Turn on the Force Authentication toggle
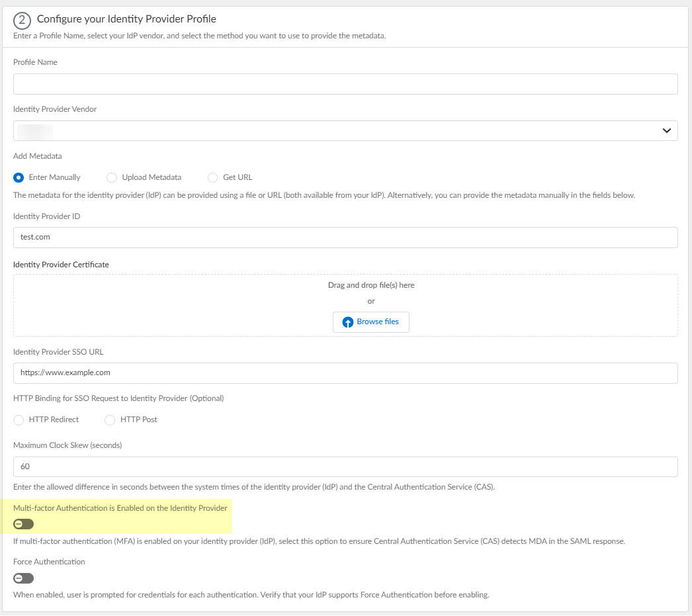692x616 pixels. (x=23, y=578)
